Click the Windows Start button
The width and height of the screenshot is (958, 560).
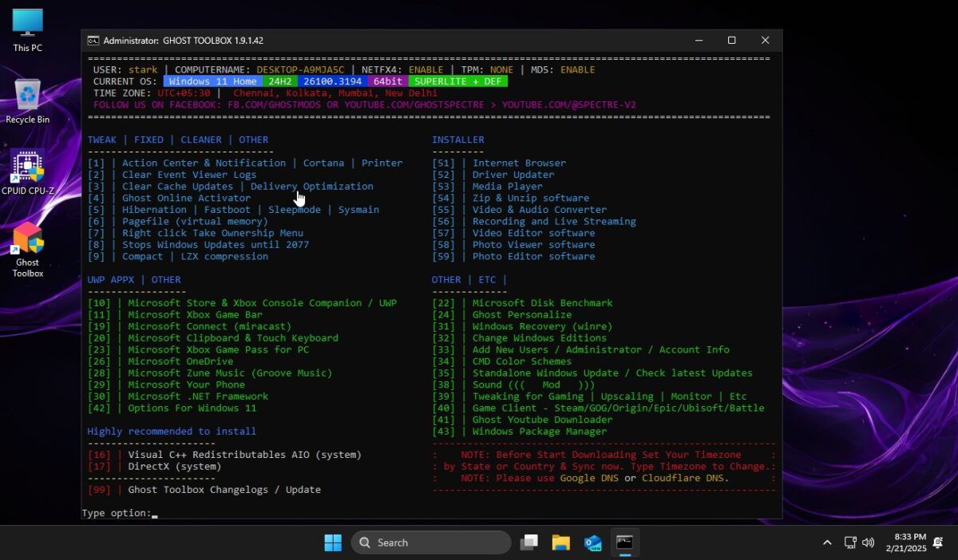[x=332, y=542]
